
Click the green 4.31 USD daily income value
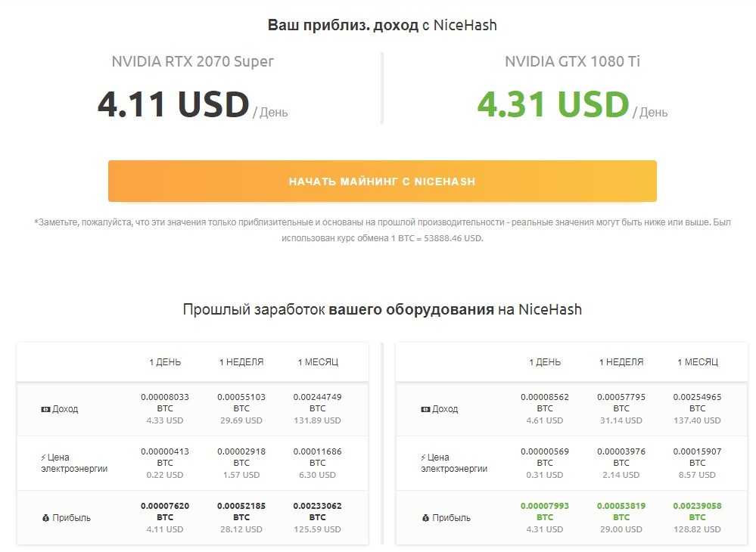pyautogui.click(x=553, y=106)
